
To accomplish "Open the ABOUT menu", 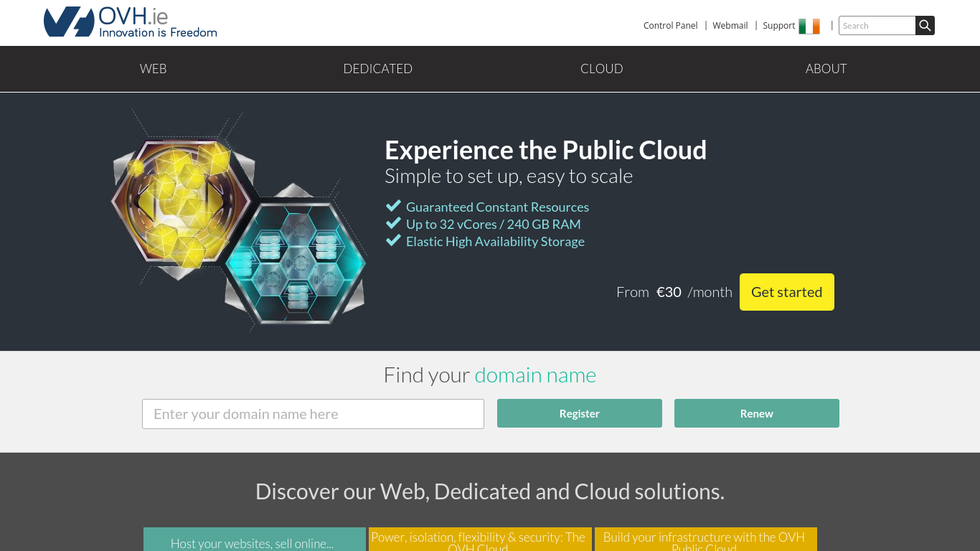I will tap(826, 68).
